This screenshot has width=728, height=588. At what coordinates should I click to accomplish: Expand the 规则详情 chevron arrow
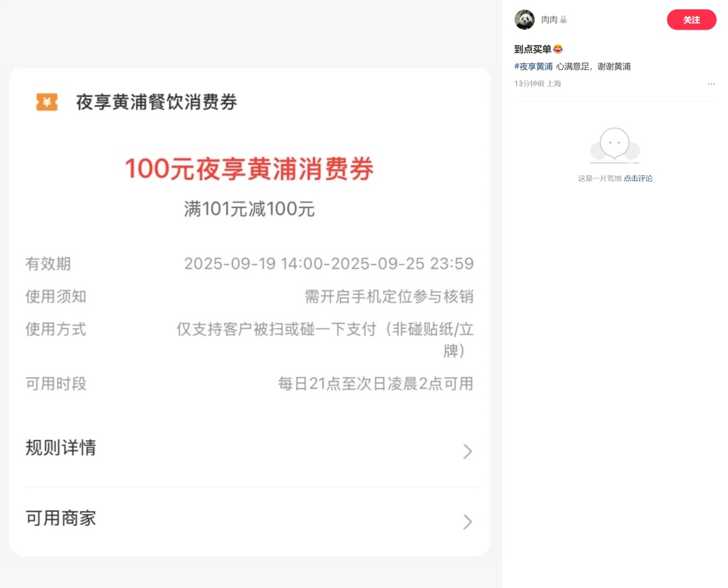click(468, 451)
